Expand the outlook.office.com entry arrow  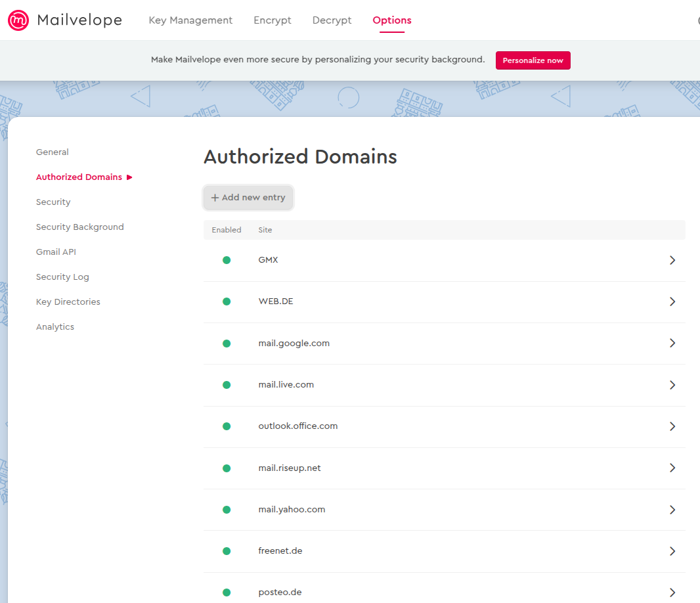(672, 426)
